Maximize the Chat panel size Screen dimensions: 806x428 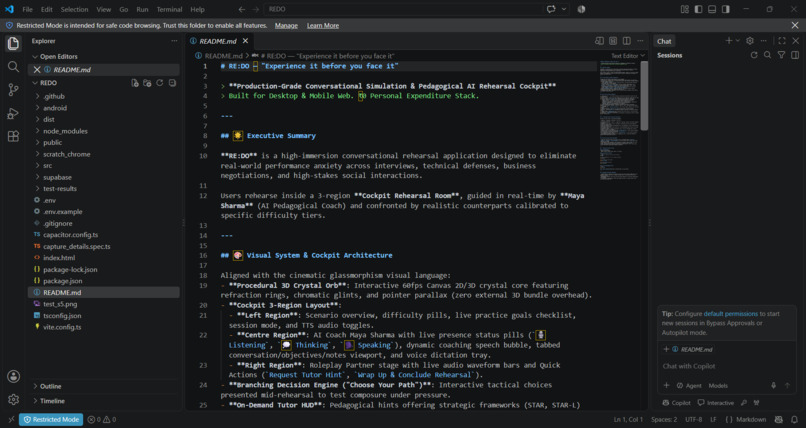[782, 41]
